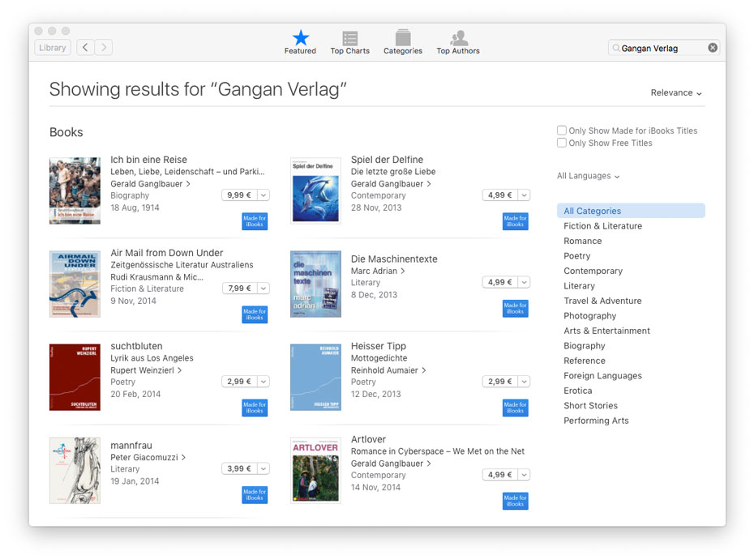This screenshot has width=754, height=560.
Task: Buy mannfrau for 3,99 €
Action: pyautogui.click(x=239, y=468)
